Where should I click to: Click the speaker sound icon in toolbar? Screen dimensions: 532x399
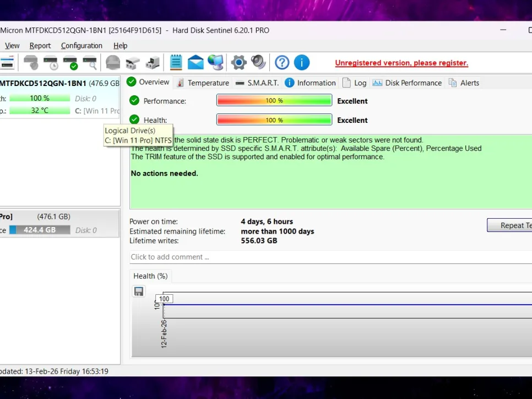click(x=258, y=62)
